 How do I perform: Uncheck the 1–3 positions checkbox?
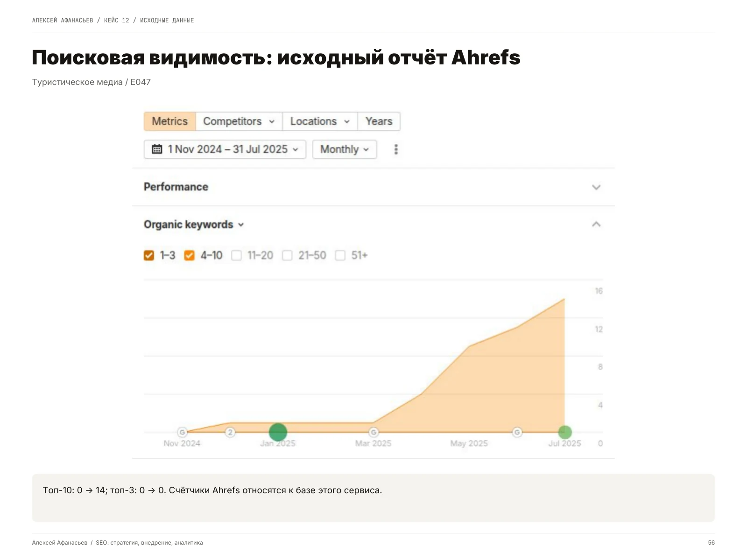click(x=149, y=255)
